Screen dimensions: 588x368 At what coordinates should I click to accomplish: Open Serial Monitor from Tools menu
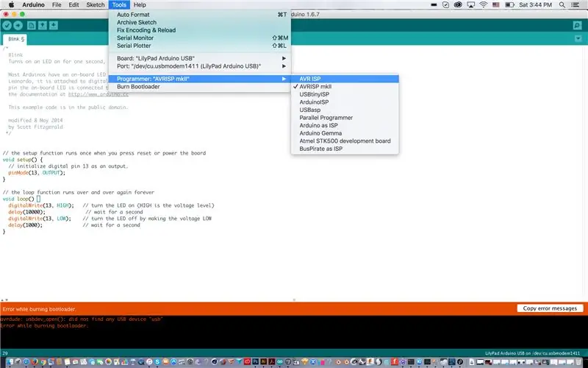tap(199, 38)
